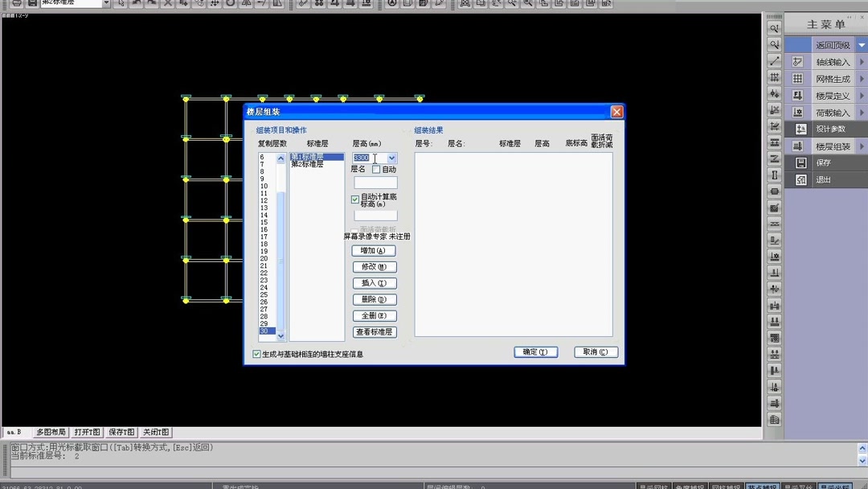Click 查看标准层 in the dialog
This screenshot has width=868, height=489.
[374, 331]
